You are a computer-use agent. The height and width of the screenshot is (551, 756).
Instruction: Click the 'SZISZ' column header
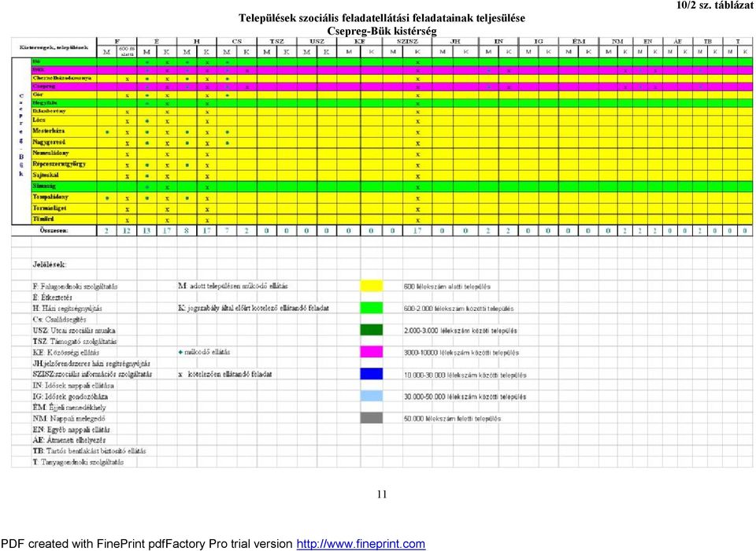407,42
